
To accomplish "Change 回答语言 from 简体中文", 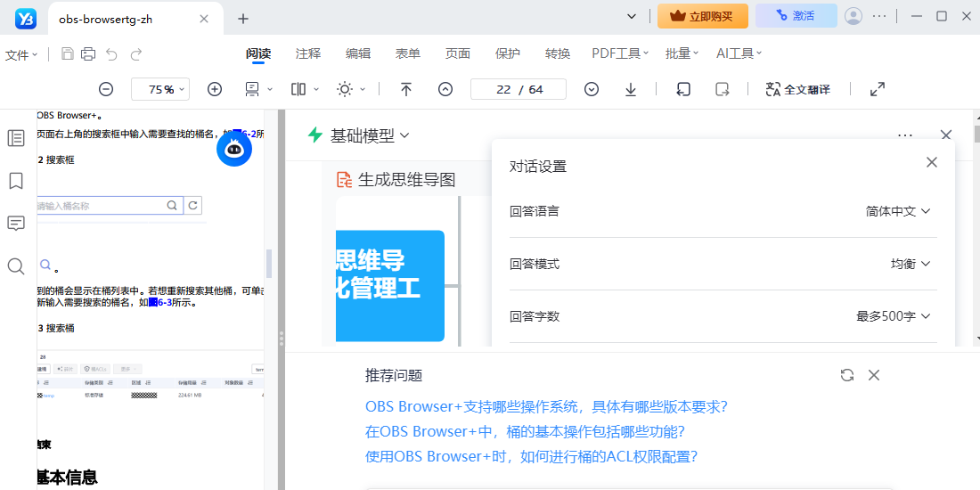I will [x=898, y=211].
